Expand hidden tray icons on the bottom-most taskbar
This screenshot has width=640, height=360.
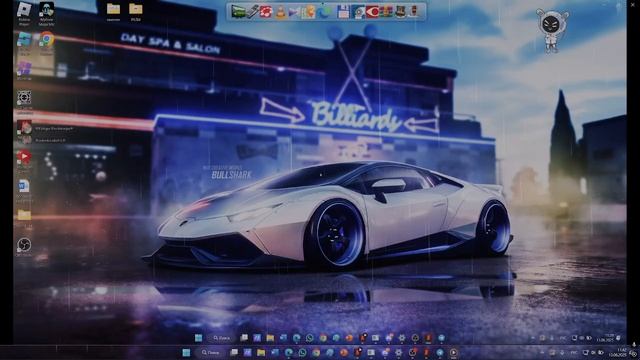(x=542, y=352)
